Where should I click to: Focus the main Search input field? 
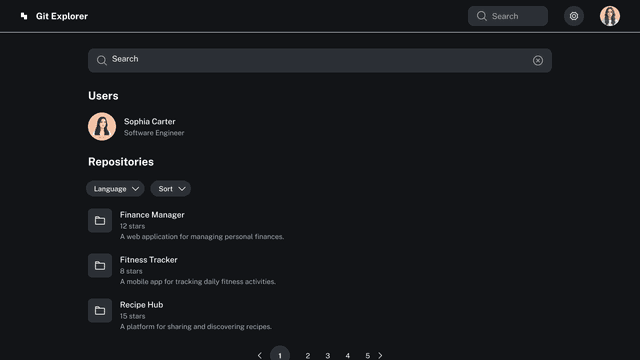pyautogui.click(x=320, y=60)
